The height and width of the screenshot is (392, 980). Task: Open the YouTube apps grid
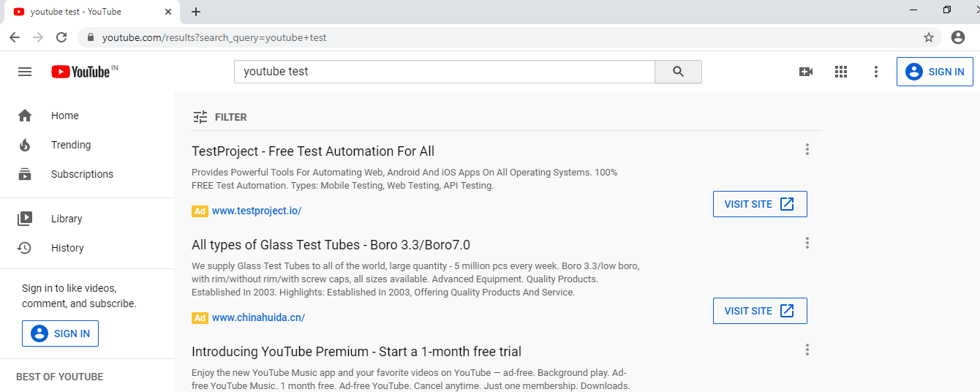pos(841,72)
